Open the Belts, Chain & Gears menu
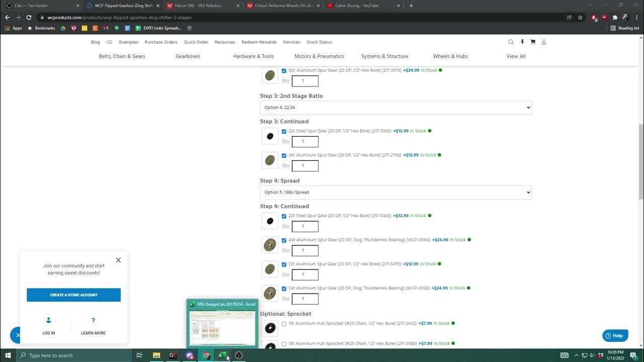The width and height of the screenshot is (644, 362). [x=122, y=56]
